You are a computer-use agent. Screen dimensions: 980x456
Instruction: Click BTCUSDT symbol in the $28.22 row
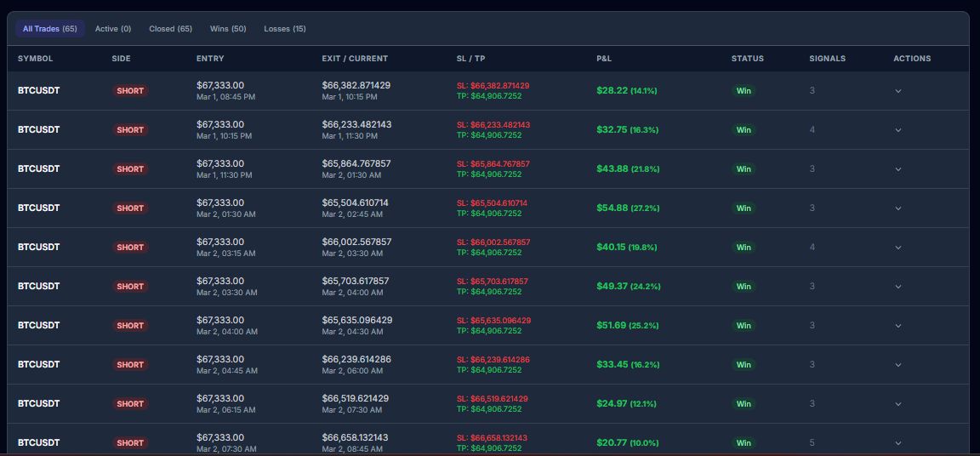tap(39, 90)
